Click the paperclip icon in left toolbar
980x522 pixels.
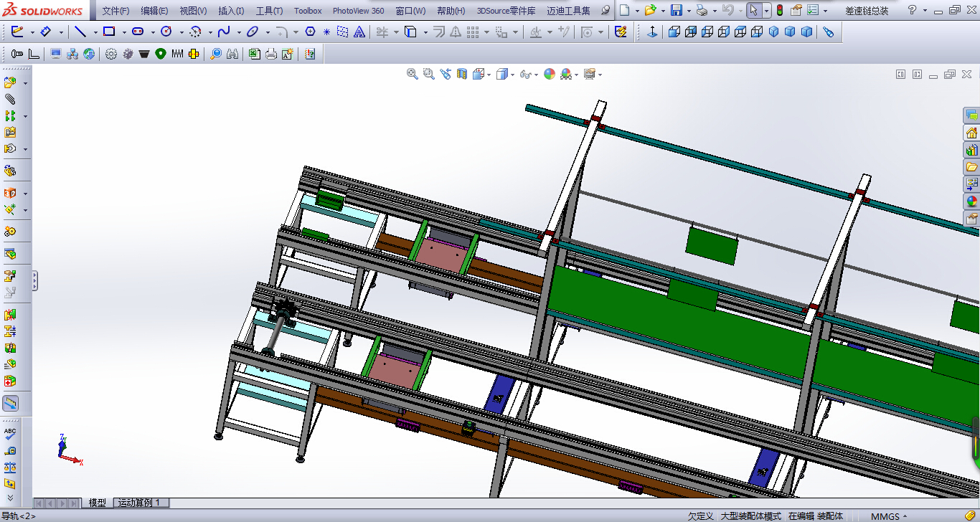10,99
